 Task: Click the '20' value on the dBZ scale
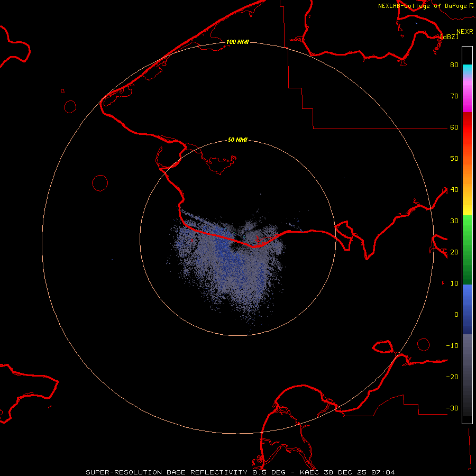pos(454,252)
